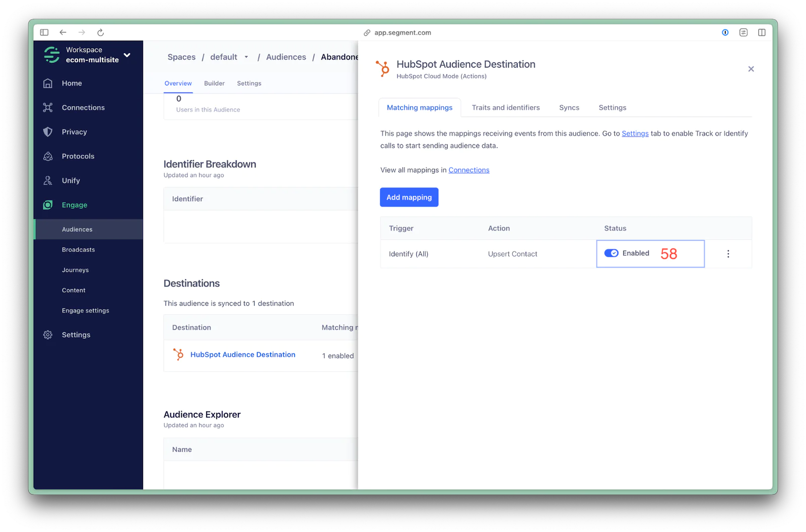Open mapping row three-dot options menu
Screen dimensions: 806x532
click(728, 254)
